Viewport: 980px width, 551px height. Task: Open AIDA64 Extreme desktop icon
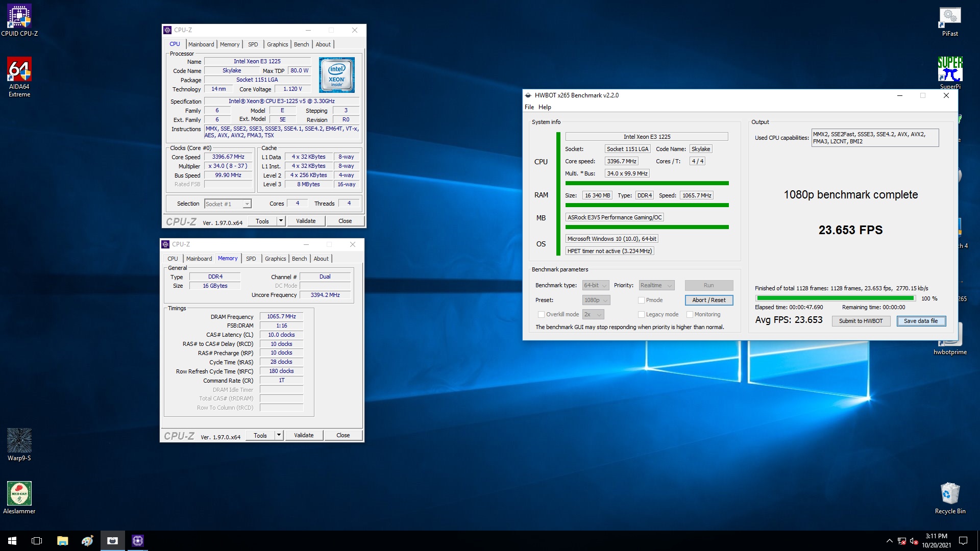click(x=19, y=77)
